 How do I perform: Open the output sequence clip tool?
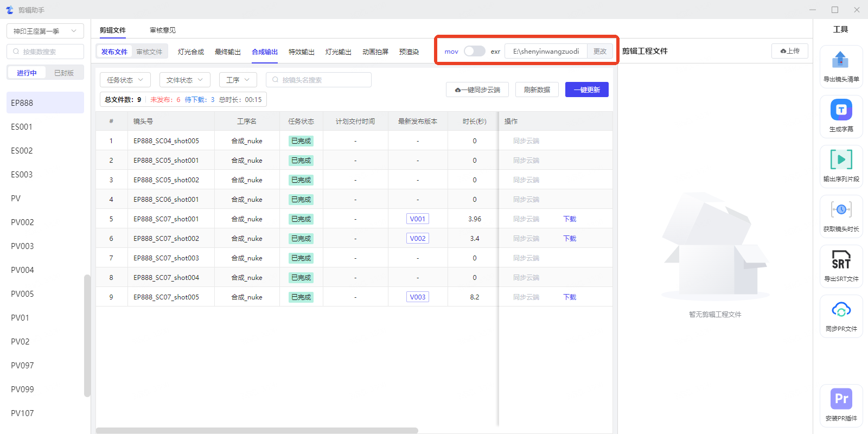(x=841, y=160)
